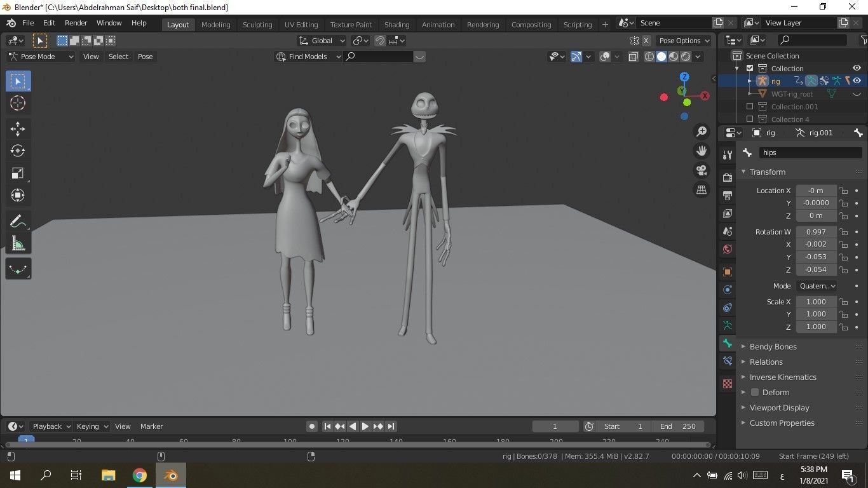868x488 pixels.
Task: Open File Explorer from the taskbar
Action: (109, 475)
